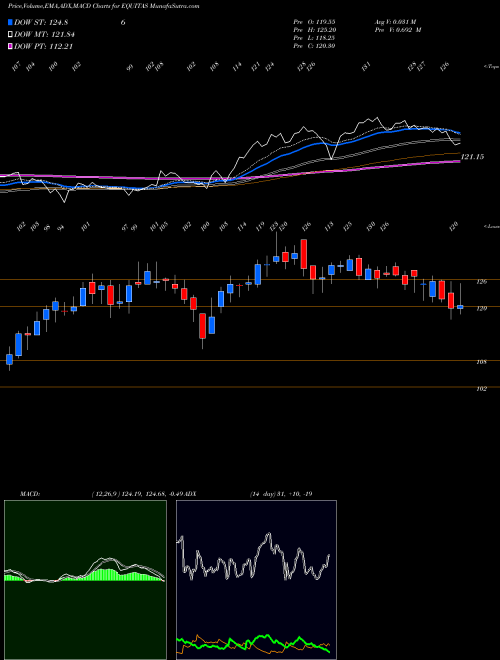Image resolution: width=500 pixels, height=660 pixels.
Task: Select the 'DOW PT: 112.21' legend text
Action: point(43,46)
